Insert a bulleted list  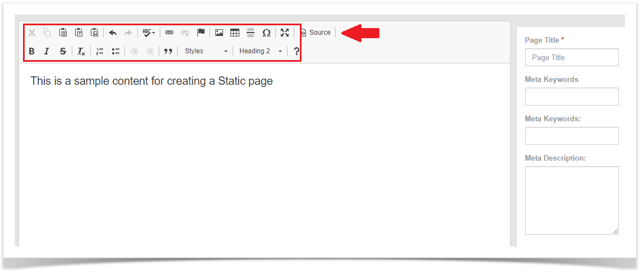pyautogui.click(x=115, y=52)
